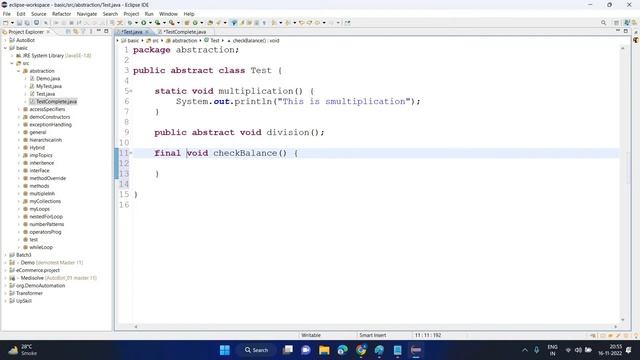Collapse checkBalance method fold marker on line 11
The width and height of the screenshot is (640, 360).
coord(131,153)
